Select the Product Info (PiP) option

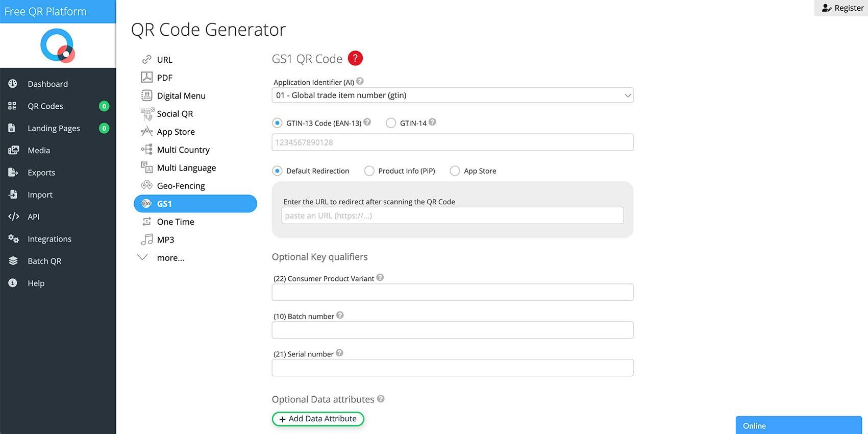[369, 171]
